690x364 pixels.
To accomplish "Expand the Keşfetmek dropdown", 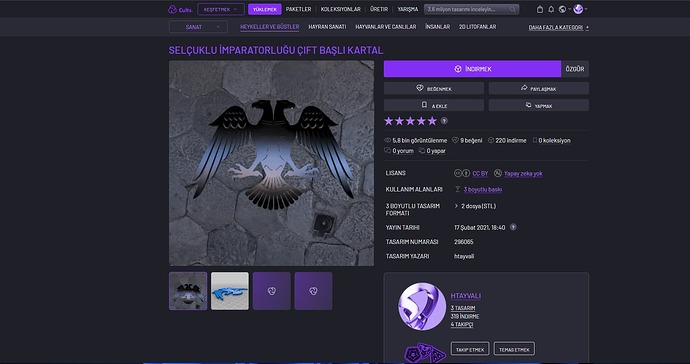I will (221, 9).
